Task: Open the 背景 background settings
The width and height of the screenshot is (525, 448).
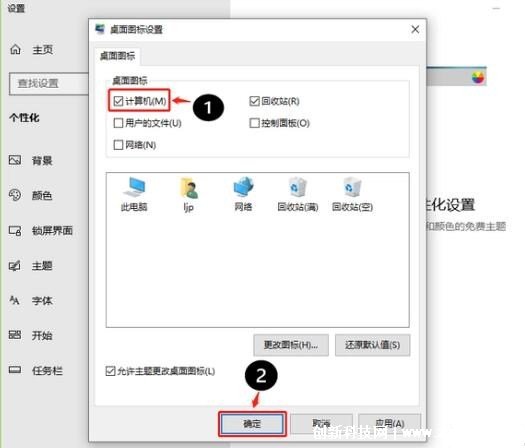Action: (31, 161)
